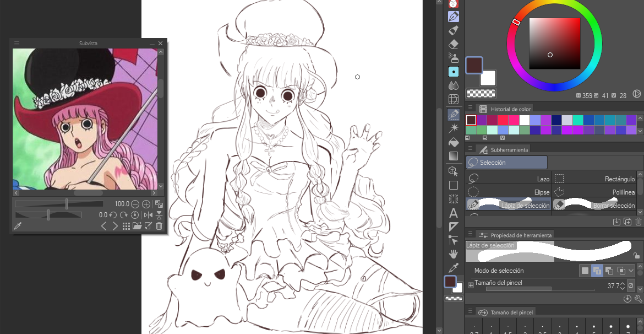Open the Tamaño del pincel tab
Screen dimensions: 644x334
point(506,313)
